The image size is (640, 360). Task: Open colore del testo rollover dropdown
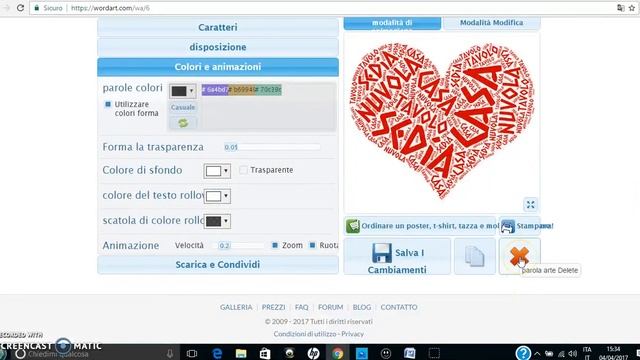217,196
